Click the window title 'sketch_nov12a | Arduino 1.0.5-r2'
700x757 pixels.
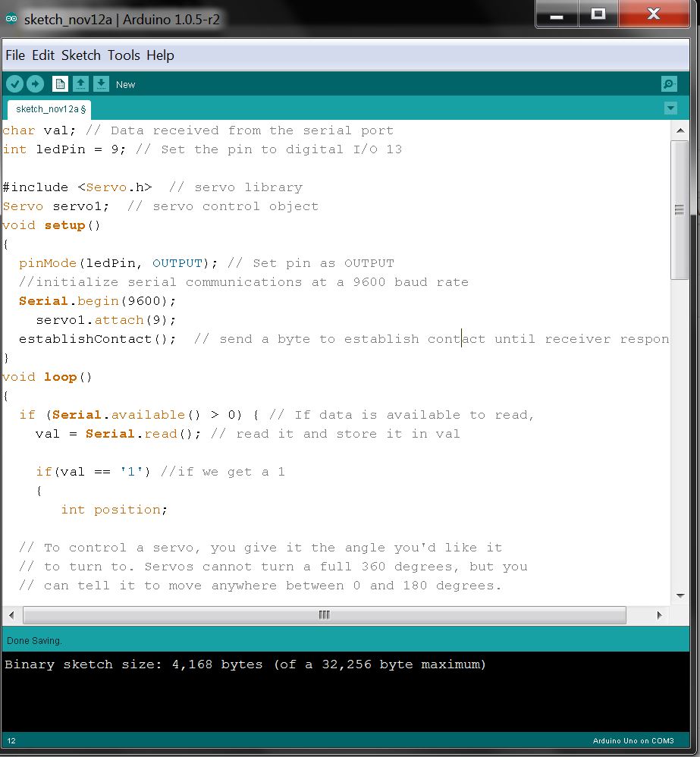121,19
